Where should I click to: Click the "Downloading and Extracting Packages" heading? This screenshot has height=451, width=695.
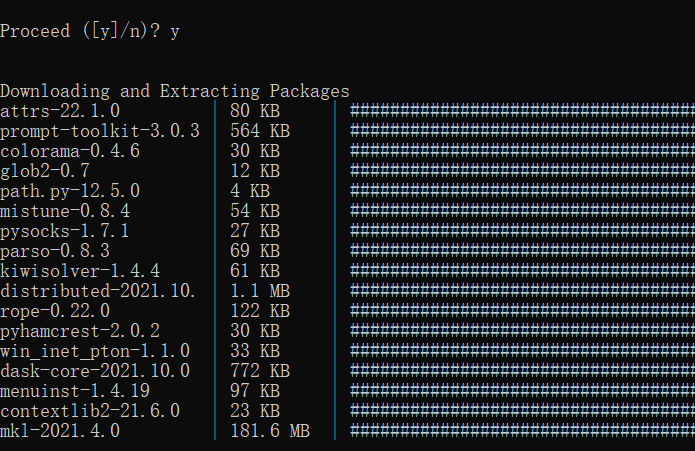pos(175,91)
